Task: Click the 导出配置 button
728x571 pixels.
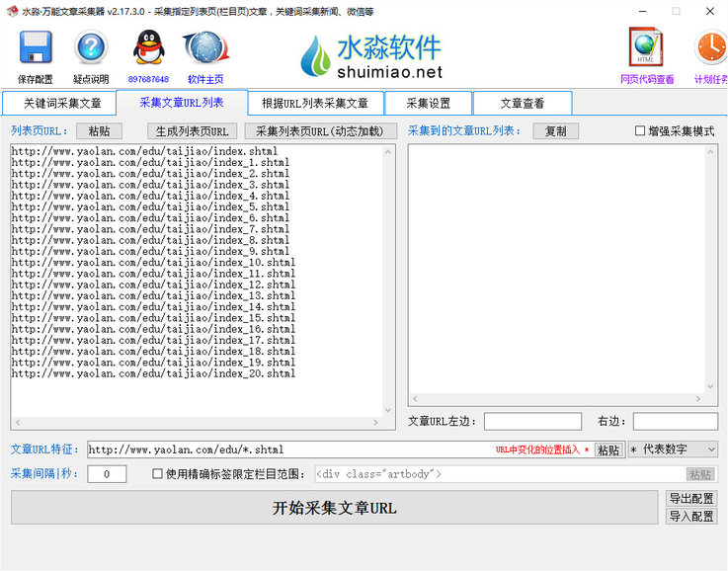Action: (x=691, y=499)
